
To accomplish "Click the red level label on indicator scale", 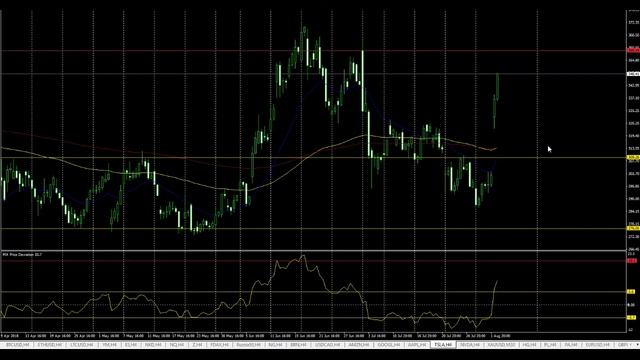I will tap(632, 260).
